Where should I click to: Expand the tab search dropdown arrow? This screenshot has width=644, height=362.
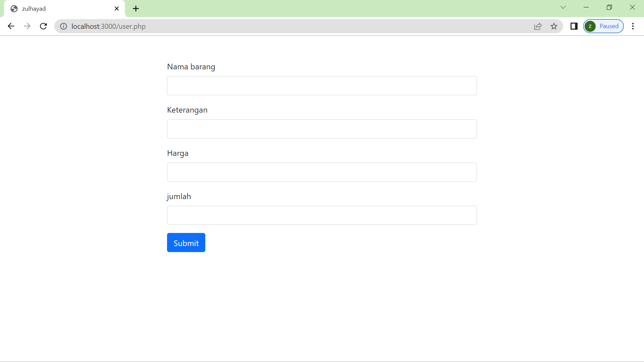[x=563, y=7]
